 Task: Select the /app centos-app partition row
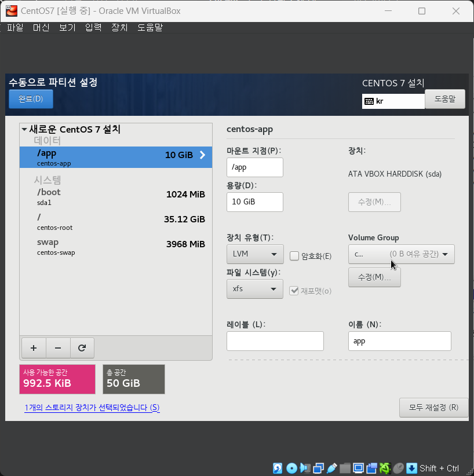[x=116, y=158]
